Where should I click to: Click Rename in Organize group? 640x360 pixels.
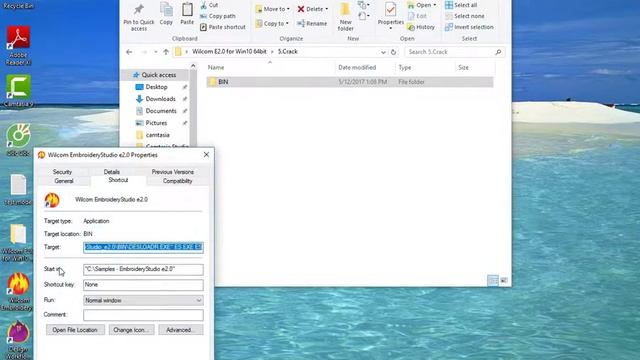pos(312,24)
